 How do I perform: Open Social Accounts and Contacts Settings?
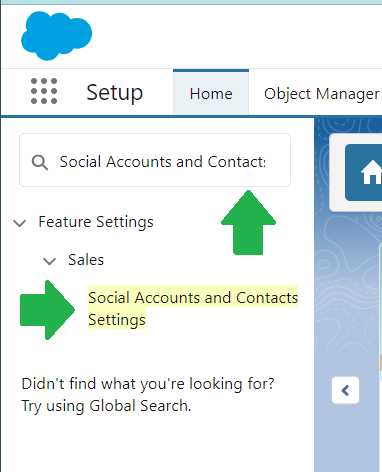coord(193,308)
